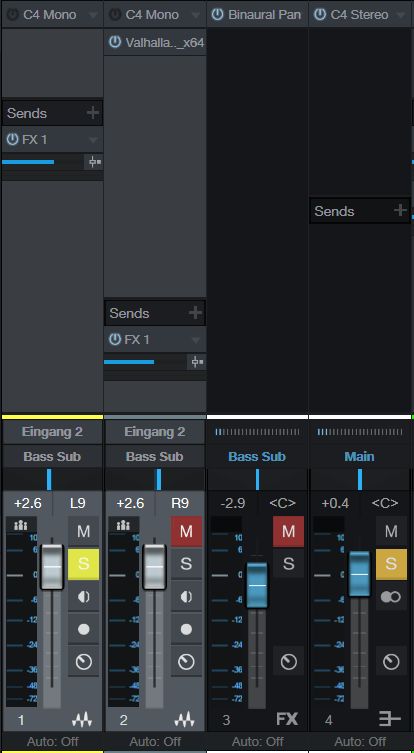The width and height of the screenshot is (414, 753).
Task: Click audio track icon on channel 1
Action: pos(82,719)
